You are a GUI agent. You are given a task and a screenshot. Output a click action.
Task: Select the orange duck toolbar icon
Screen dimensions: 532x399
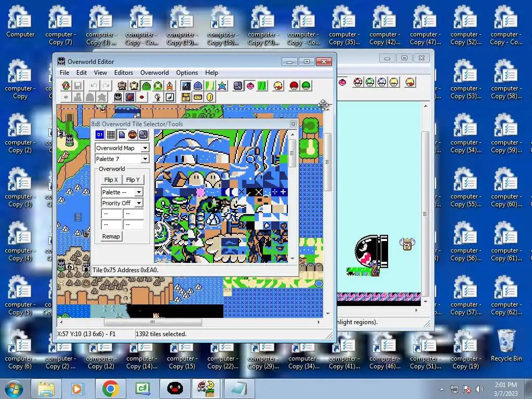tap(170, 86)
